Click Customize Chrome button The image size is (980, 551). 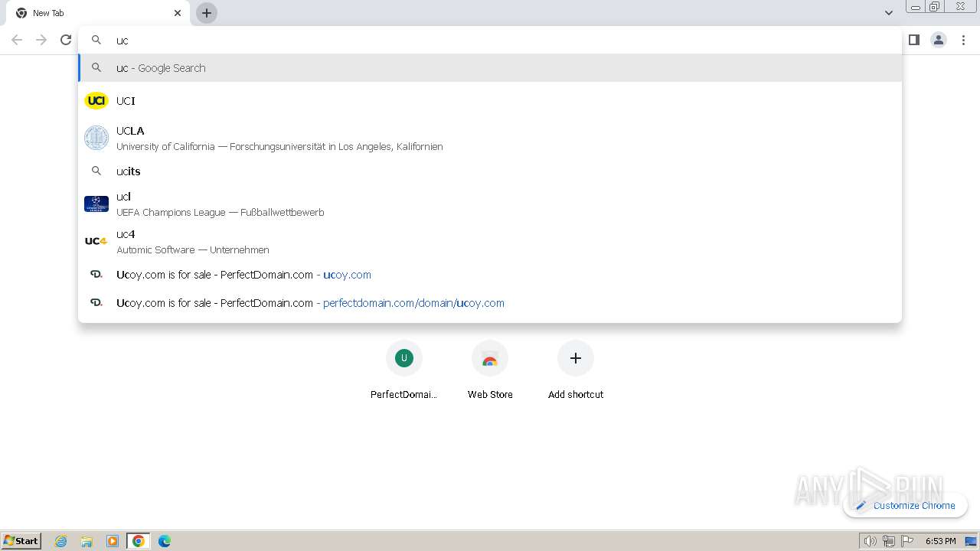[x=905, y=505]
